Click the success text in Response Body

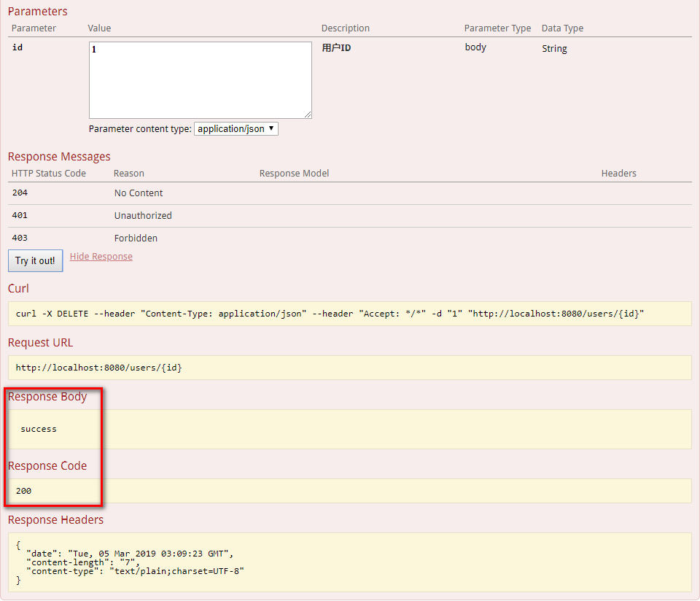click(x=39, y=429)
